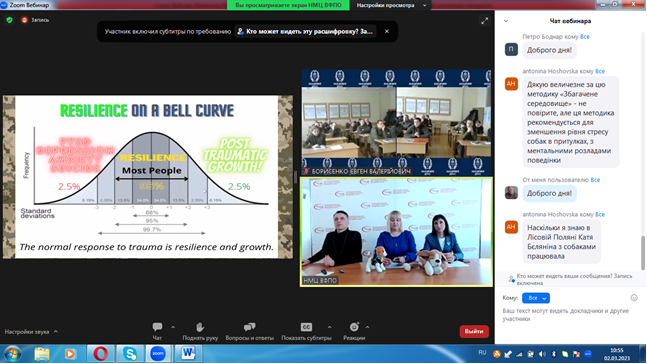647x364 pixels.
Task: Click the red Leave button
Action: pos(474,331)
